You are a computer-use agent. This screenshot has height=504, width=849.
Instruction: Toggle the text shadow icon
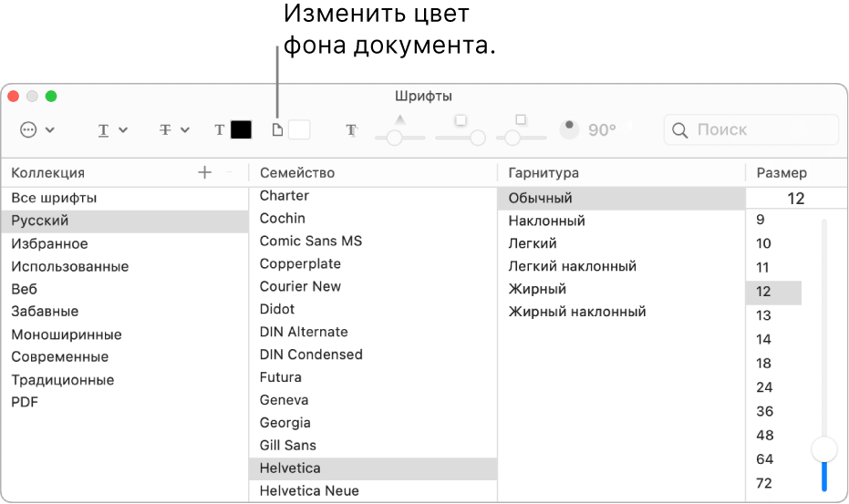point(351,130)
